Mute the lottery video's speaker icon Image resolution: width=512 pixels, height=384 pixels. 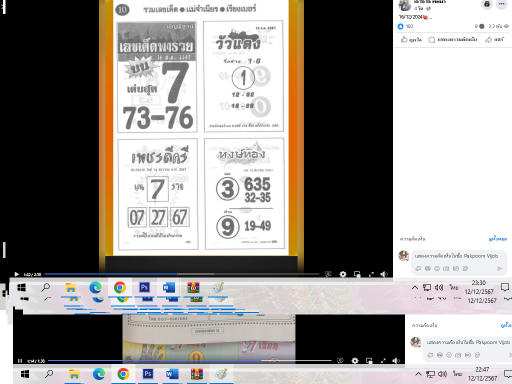pos(384,274)
